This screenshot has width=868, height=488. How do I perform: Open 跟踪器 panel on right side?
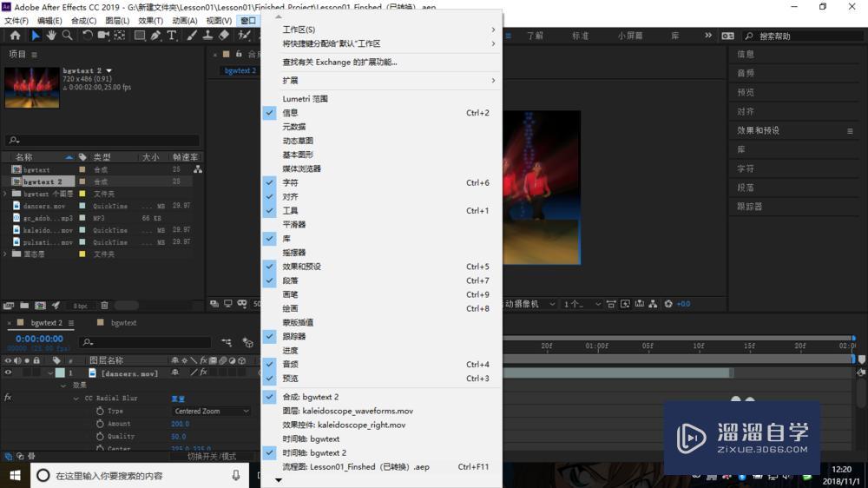[750, 206]
